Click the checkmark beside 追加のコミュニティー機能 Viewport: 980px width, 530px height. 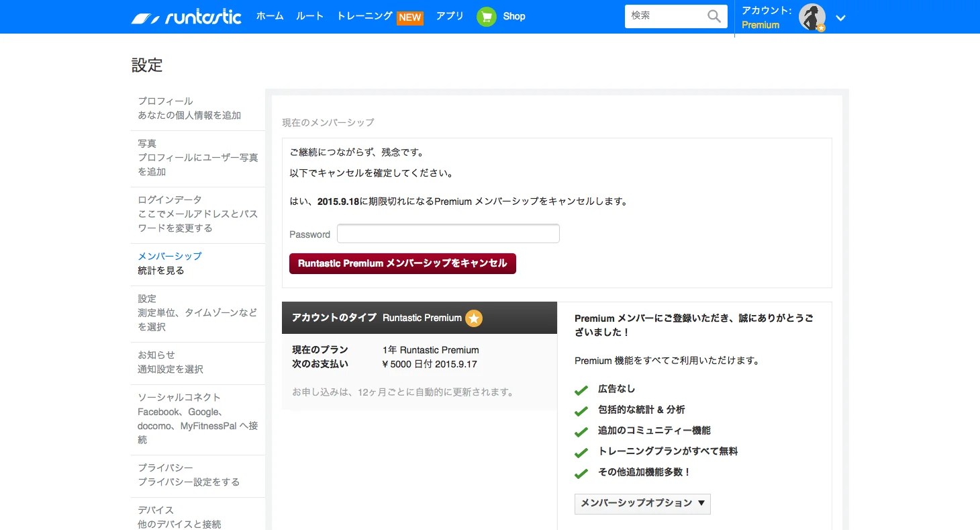(581, 431)
